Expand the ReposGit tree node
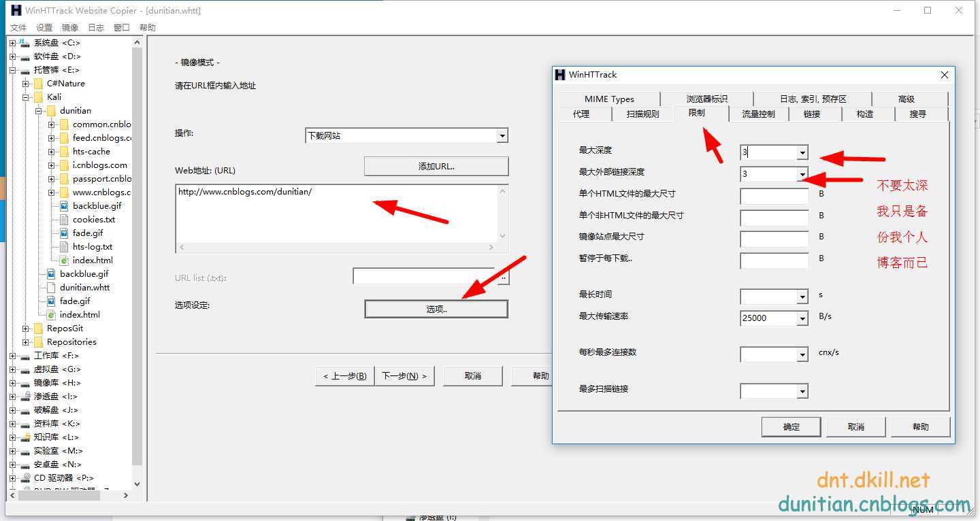This screenshot has width=980, height=521. pyautogui.click(x=25, y=329)
